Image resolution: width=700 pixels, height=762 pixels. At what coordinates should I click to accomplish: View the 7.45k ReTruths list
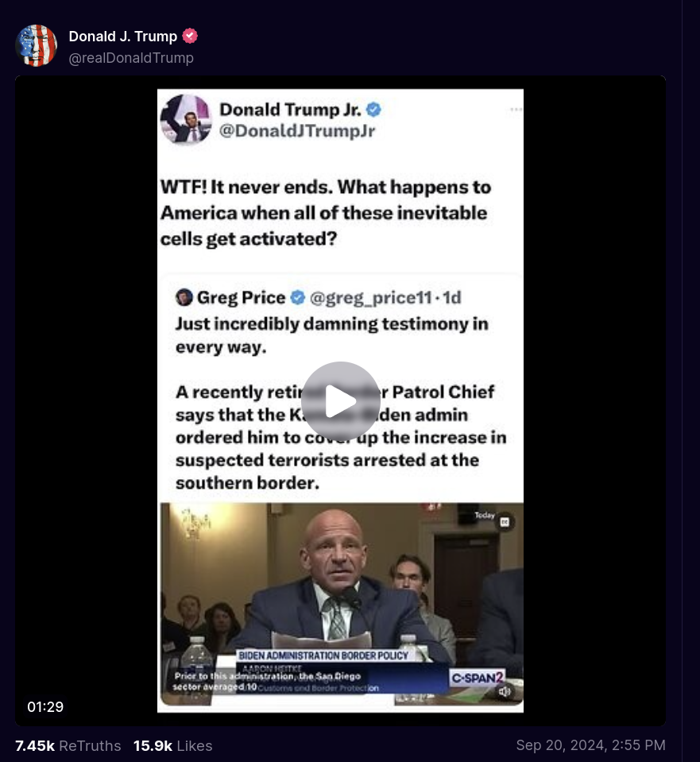(x=68, y=745)
